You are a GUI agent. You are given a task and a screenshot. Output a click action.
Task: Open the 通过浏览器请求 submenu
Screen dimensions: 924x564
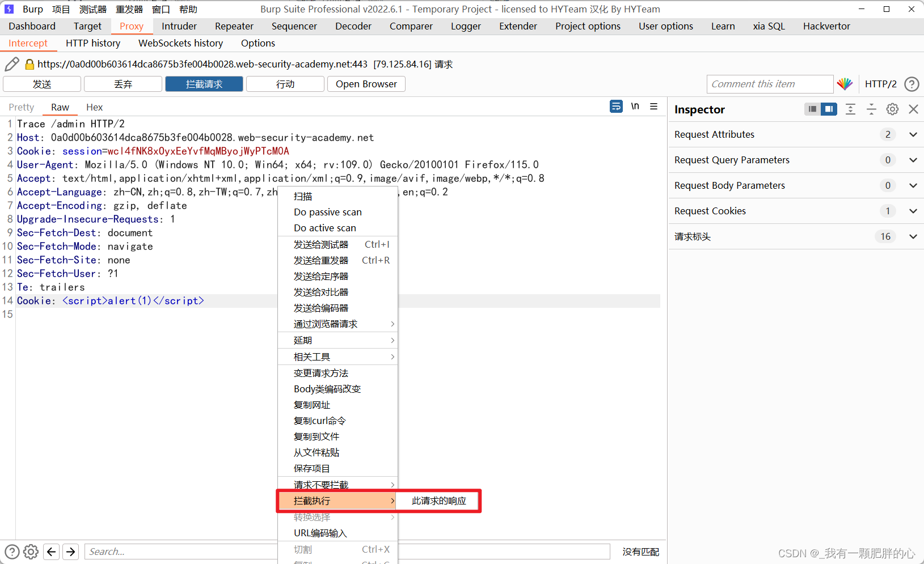(338, 324)
